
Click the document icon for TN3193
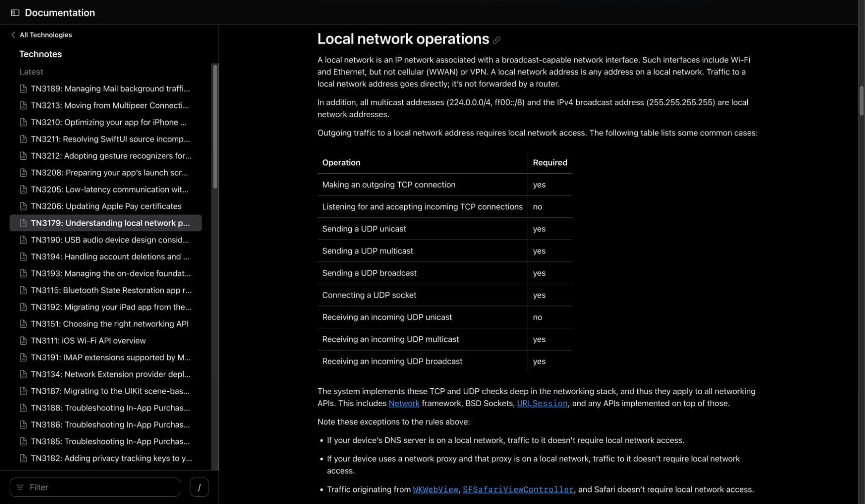[23, 274]
